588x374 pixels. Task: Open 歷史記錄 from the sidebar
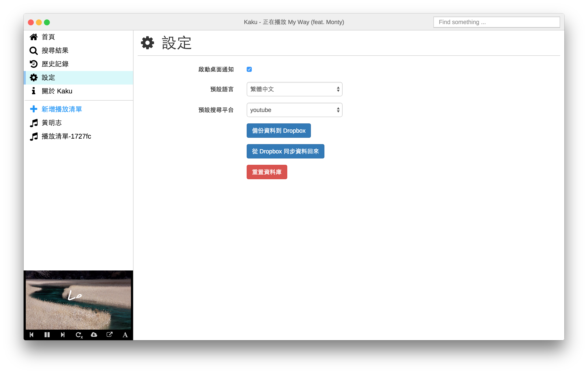[x=55, y=64]
